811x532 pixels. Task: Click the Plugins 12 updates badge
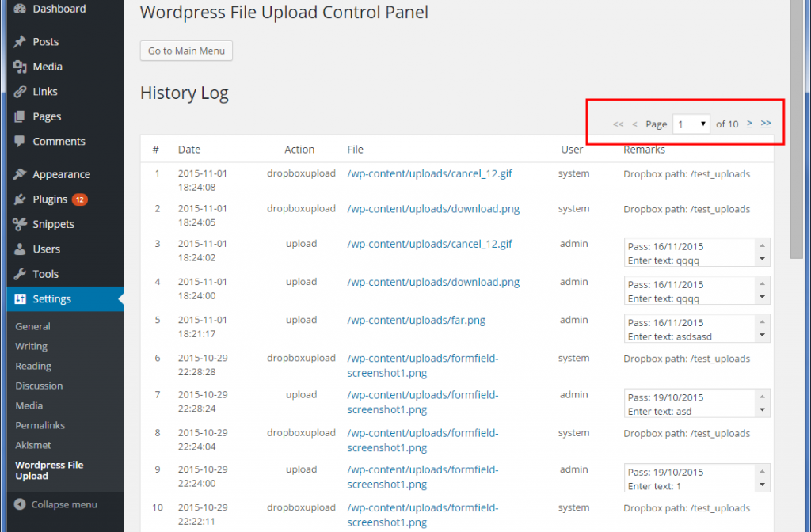coord(80,199)
